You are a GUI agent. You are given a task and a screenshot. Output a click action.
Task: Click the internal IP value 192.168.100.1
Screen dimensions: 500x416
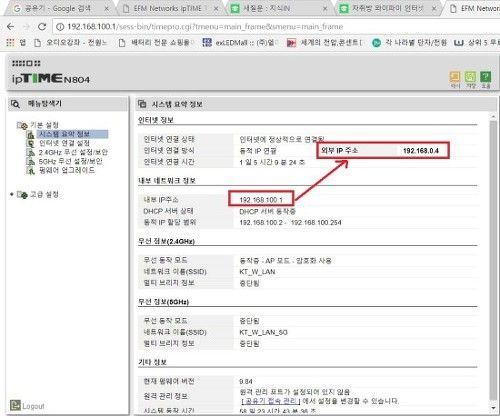pyautogui.click(x=261, y=200)
